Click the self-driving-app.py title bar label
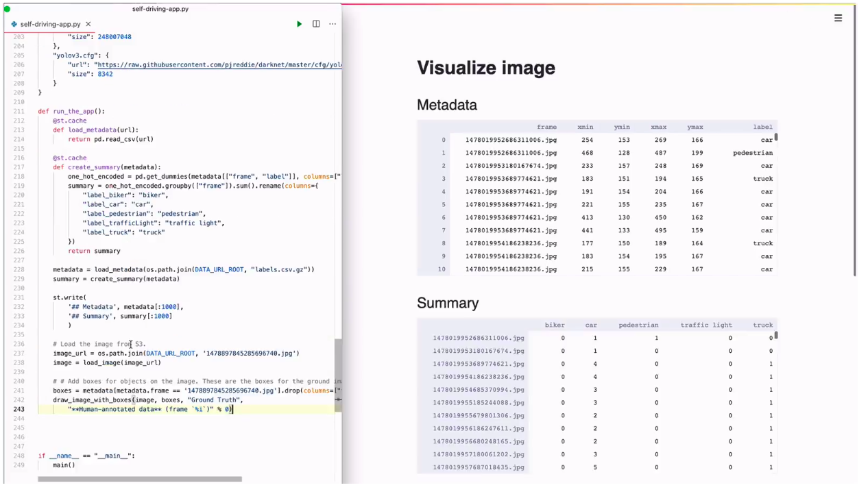Viewport: 868px width, 494px height. 160,9
